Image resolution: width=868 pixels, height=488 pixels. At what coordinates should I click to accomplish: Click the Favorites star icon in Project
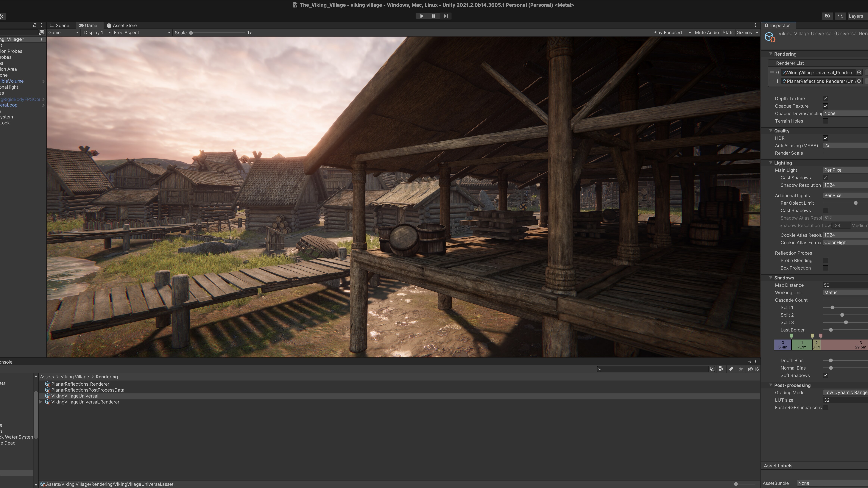point(741,369)
